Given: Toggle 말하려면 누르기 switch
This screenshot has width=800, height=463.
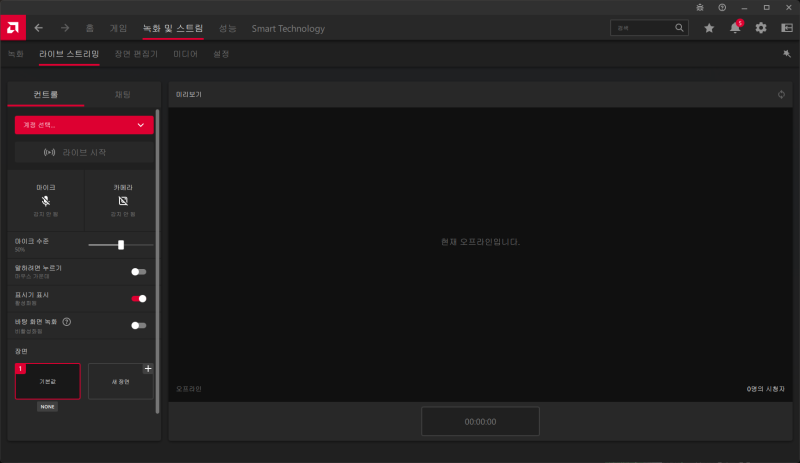Looking at the screenshot, I should tap(138, 272).
